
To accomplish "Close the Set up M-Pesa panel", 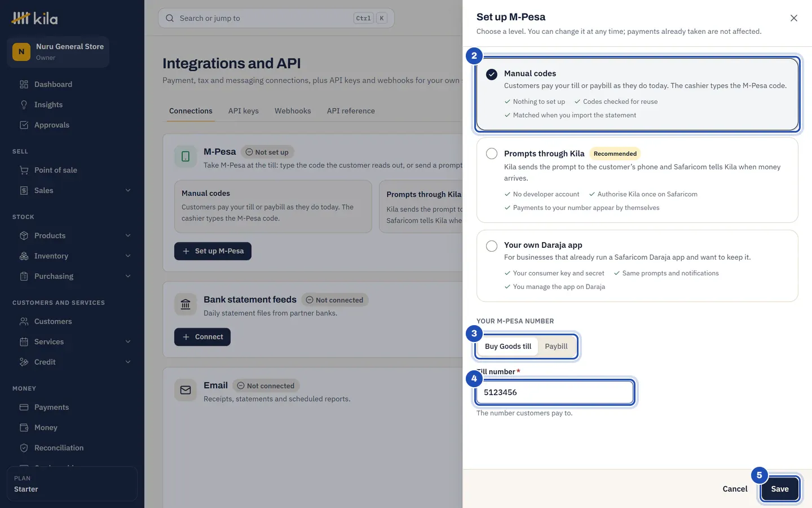I will [794, 18].
